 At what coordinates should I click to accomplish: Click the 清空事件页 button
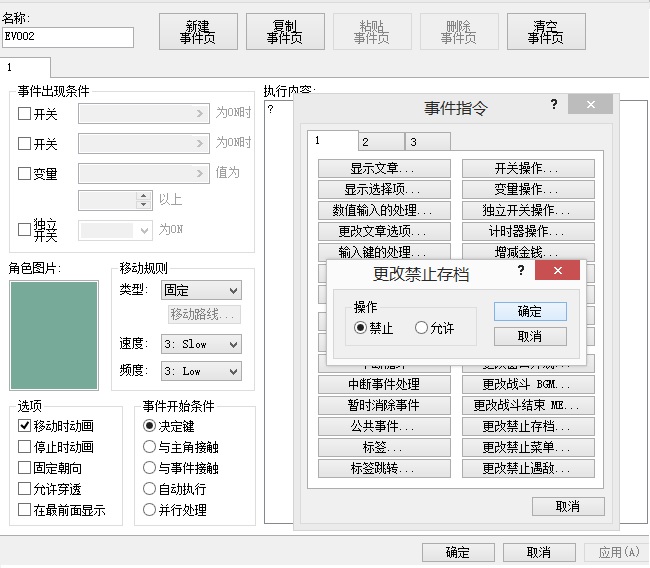tap(546, 32)
